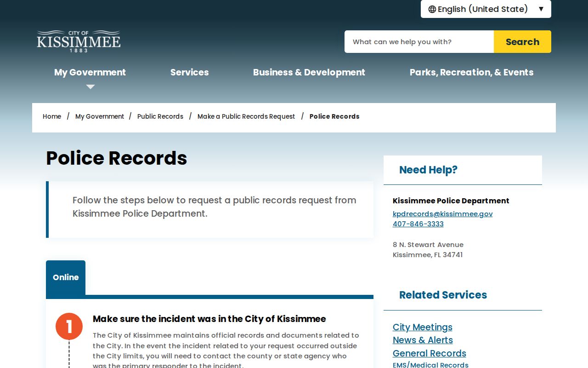
Task: Open Parks, Recreation, & Events menu
Action: point(471,72)
